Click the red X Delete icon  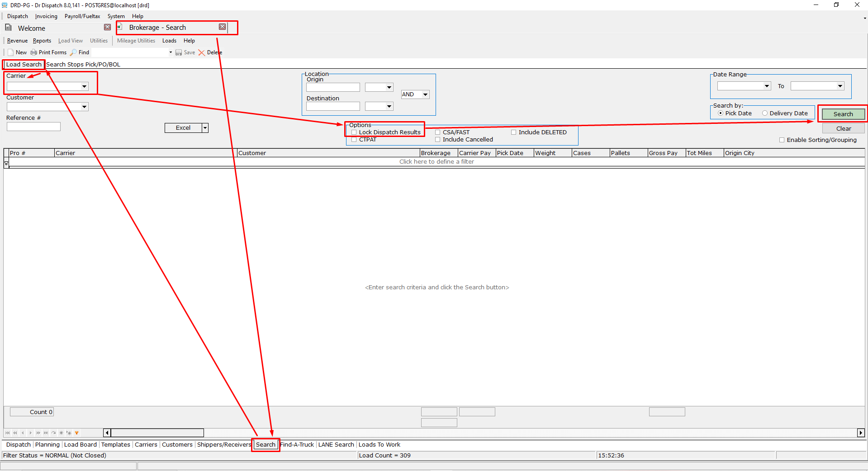pyautogui.click(x=202, y=52)
